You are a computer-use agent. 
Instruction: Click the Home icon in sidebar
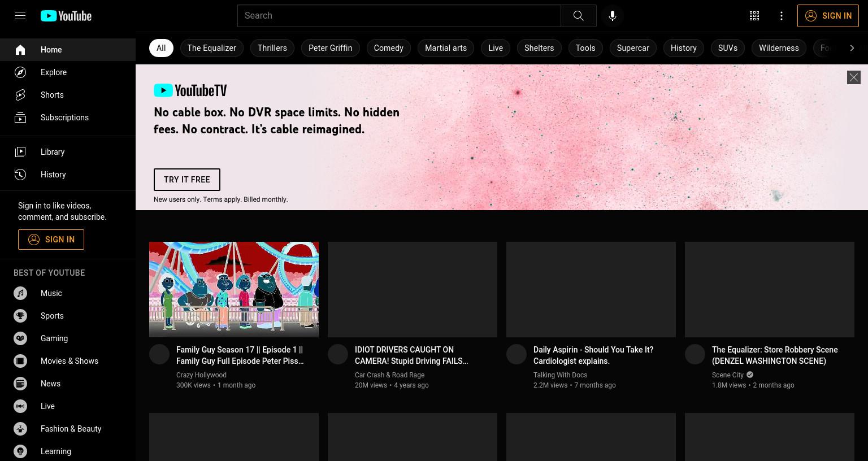pyautogui.click(x=20, y=50)
